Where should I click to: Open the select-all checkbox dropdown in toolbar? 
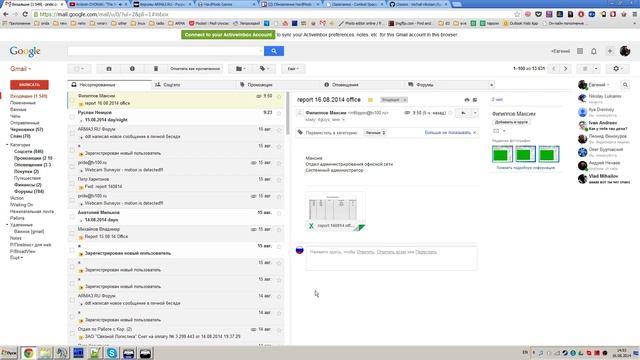pyautogui.click(x=79, y=69)
